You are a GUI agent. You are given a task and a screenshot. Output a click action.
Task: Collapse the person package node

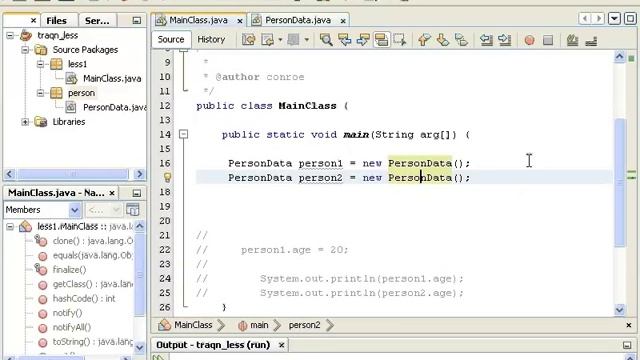(x=40, y=93)
